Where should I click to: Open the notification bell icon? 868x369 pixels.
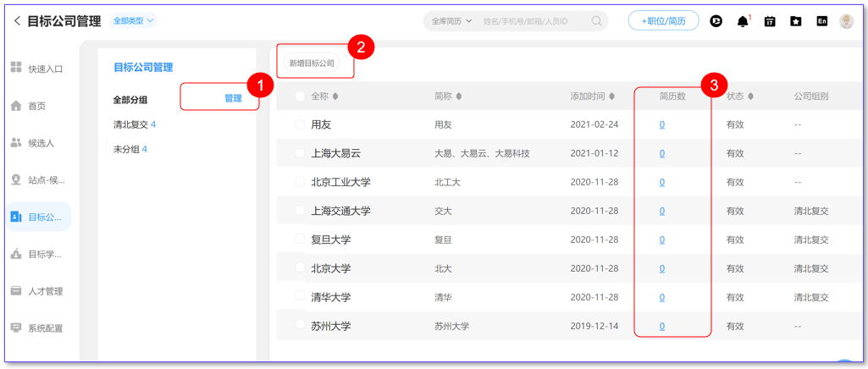[x=743, y=21]
